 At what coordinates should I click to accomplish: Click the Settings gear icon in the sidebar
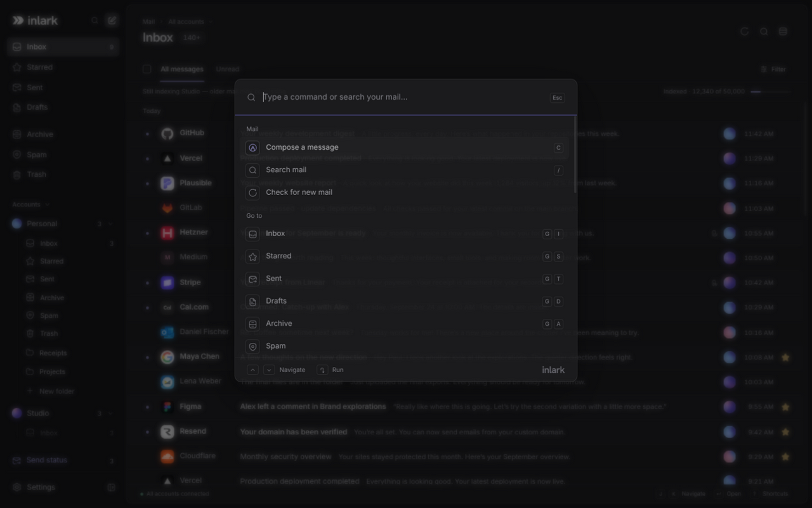17,487
